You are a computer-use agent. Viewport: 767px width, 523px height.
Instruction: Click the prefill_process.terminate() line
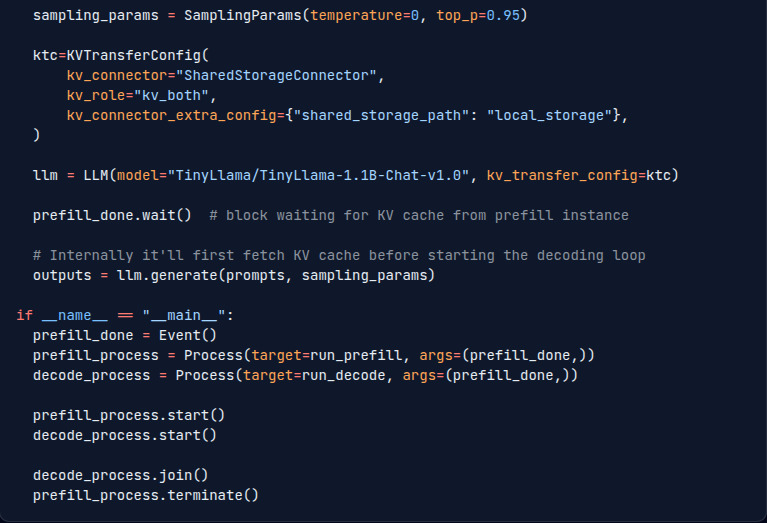point(145,496)
